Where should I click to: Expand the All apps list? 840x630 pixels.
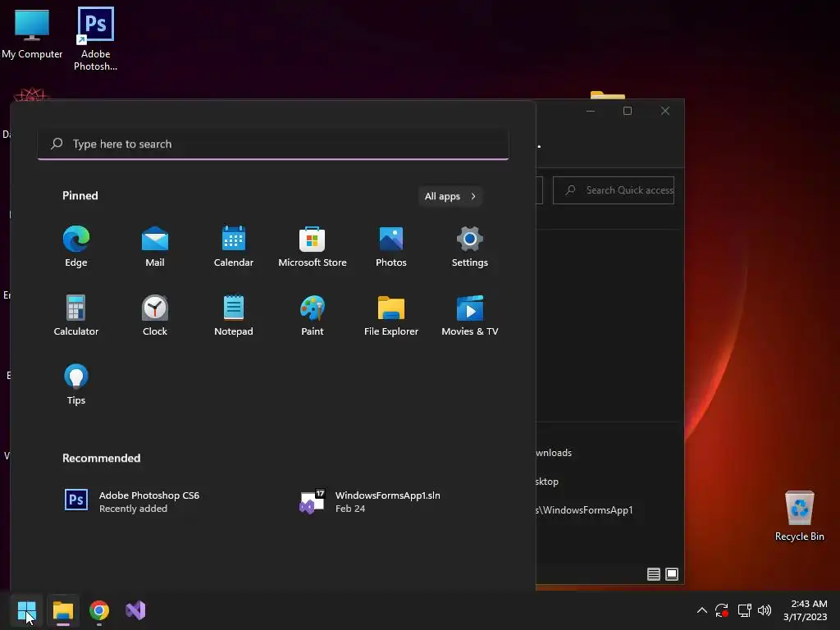(x=450, y=196)
